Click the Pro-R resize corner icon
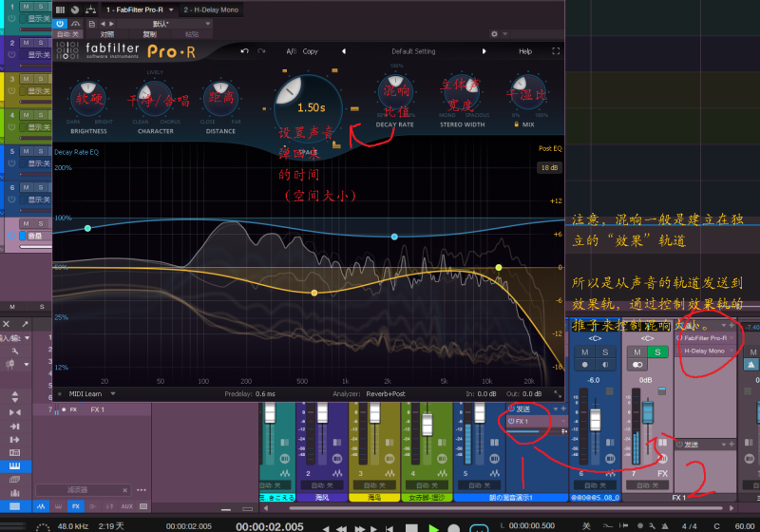The width and height of the screenshot is (760, 532). pyautogui.click(x=556, y=393)
